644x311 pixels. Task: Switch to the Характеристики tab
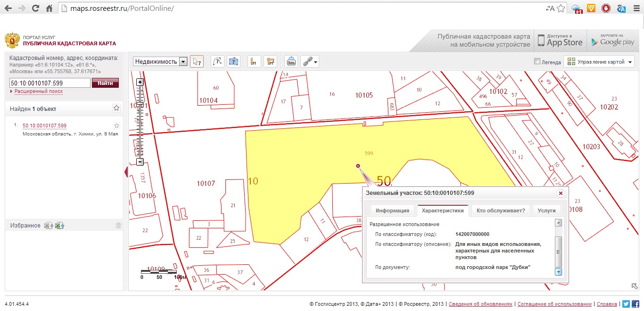443,210
